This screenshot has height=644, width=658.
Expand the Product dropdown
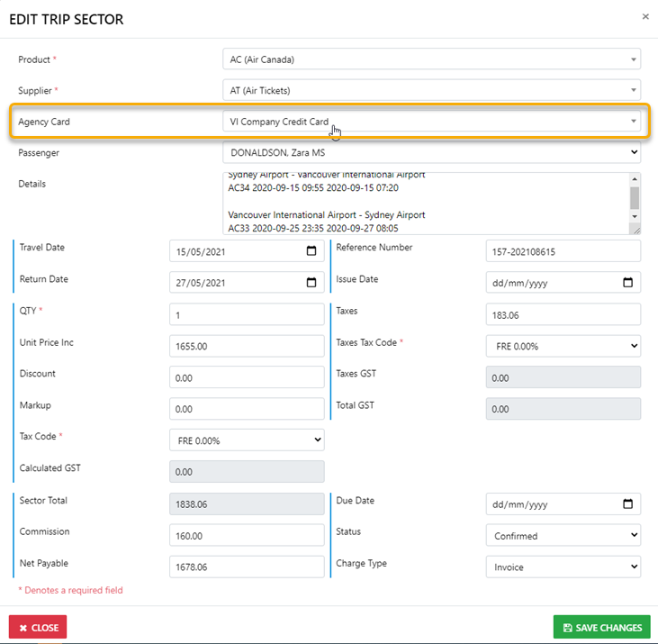[x=431, y=59]
